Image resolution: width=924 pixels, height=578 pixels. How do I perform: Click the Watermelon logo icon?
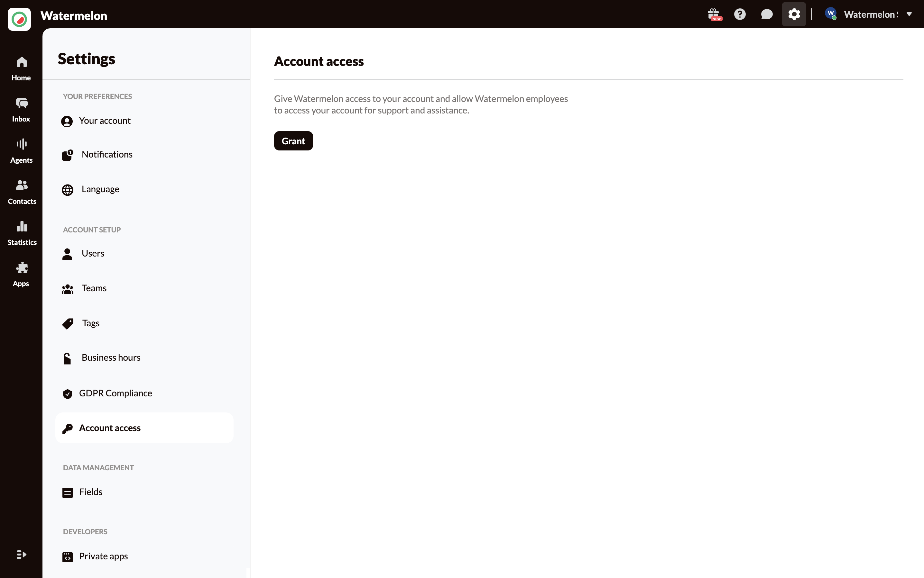point(19,19)
